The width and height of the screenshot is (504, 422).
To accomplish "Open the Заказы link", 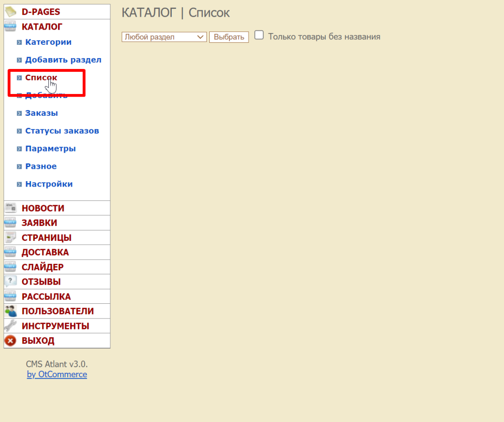I will (41, 113).
